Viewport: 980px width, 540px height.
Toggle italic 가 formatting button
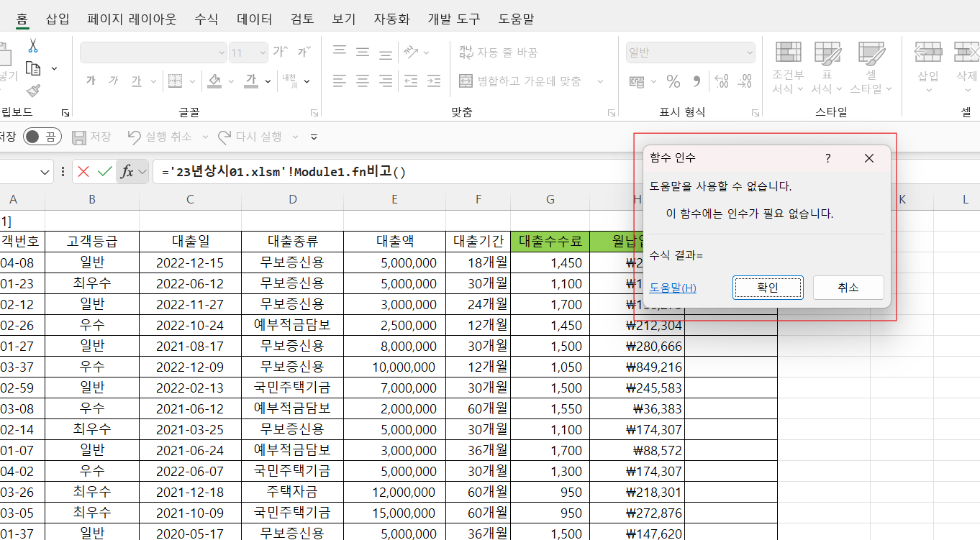113,81
